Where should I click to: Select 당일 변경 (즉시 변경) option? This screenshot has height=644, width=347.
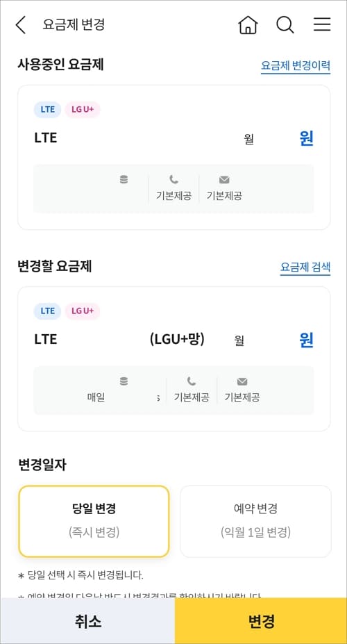click(x=94, y=521)
